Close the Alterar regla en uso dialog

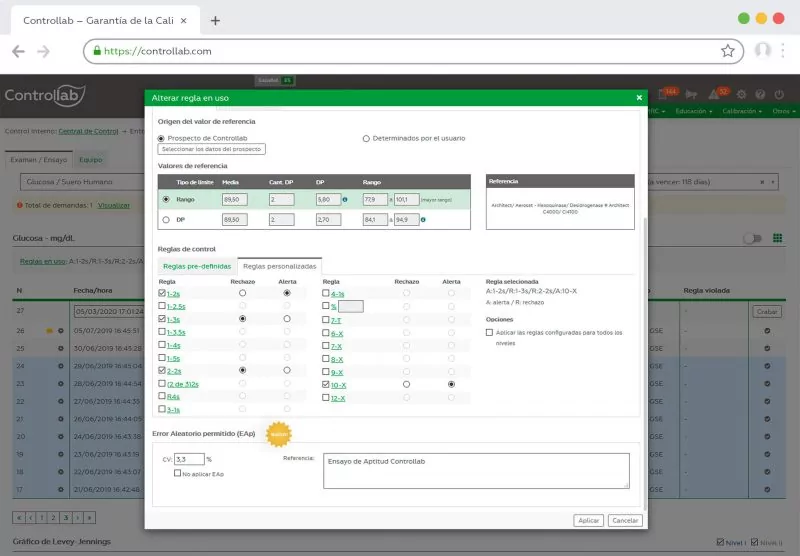coord(639,98)
